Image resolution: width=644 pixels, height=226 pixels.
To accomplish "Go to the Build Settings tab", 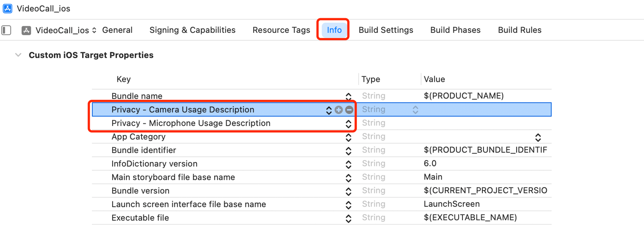I will pos(386,30).
